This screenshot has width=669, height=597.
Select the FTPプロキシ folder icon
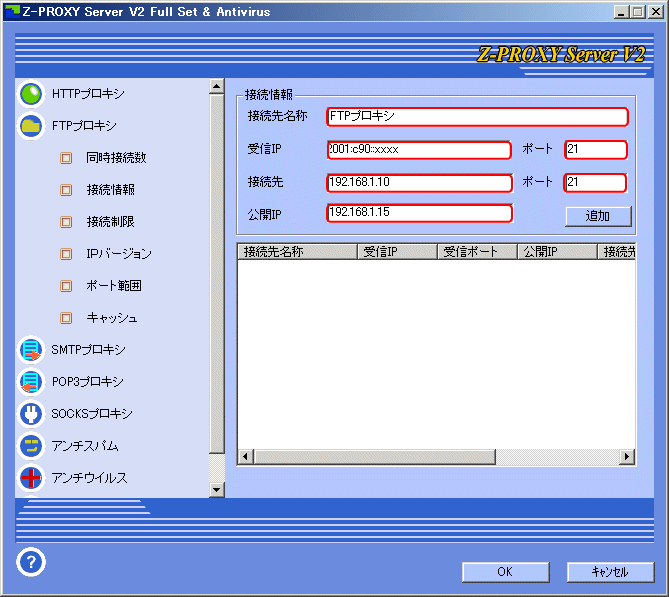pyautogui.click(x=31, y=126)
